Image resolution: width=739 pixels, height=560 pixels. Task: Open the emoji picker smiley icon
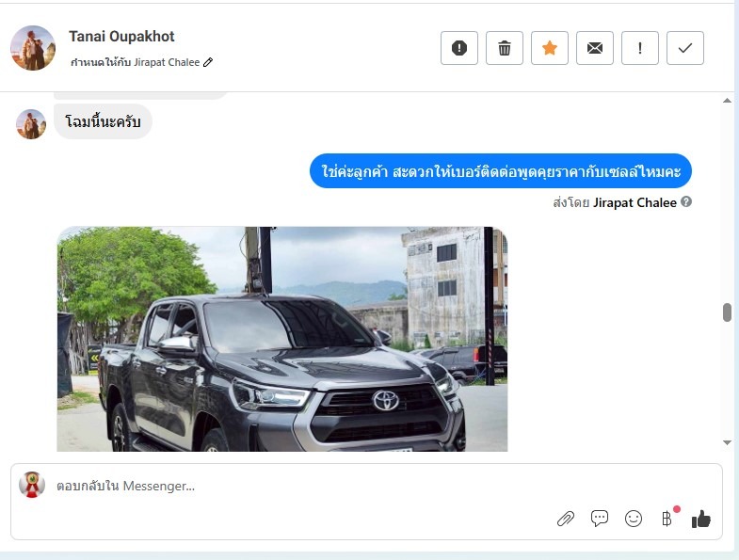point(634,519)
